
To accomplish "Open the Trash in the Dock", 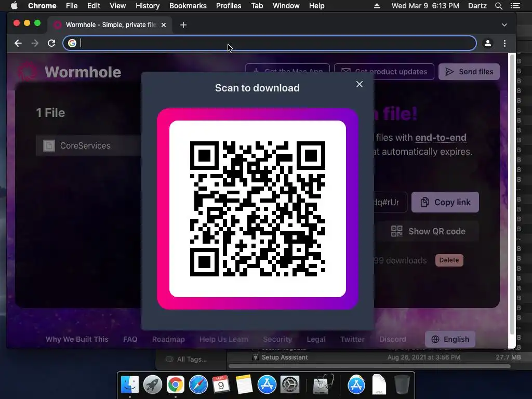I will 402,384.
